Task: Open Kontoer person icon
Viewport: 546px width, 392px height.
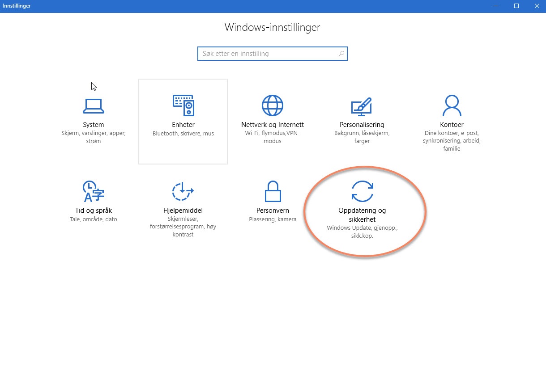Action: click(x=452, y=105)
